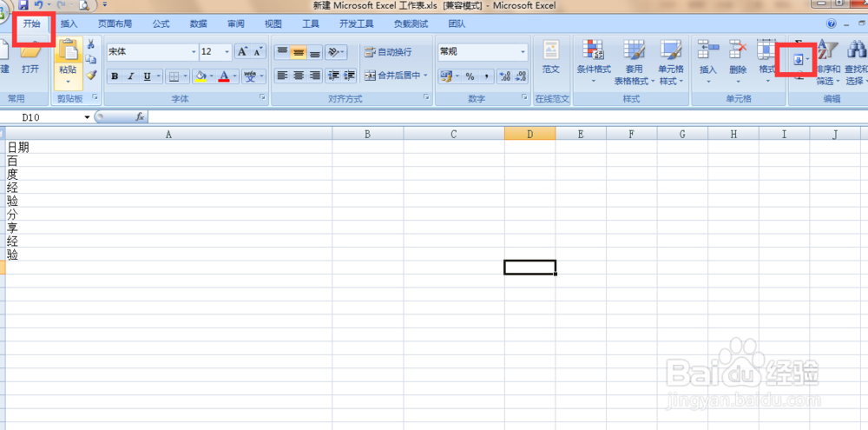Toggle Align Text Right

(x=315, y=76)
